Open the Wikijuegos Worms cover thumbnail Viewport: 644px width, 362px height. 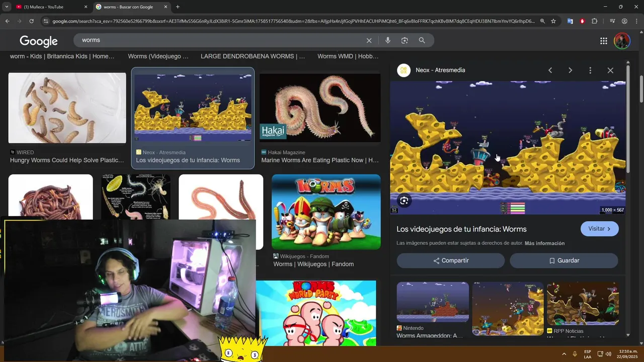(x=326, y=212)
